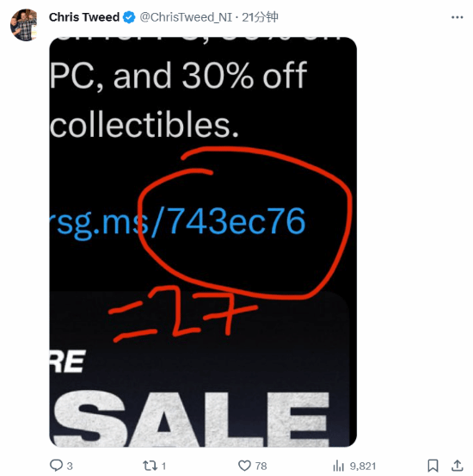Open the attached tweet image
The width and height of the screenshot is (473, 476).
(203, 242)
